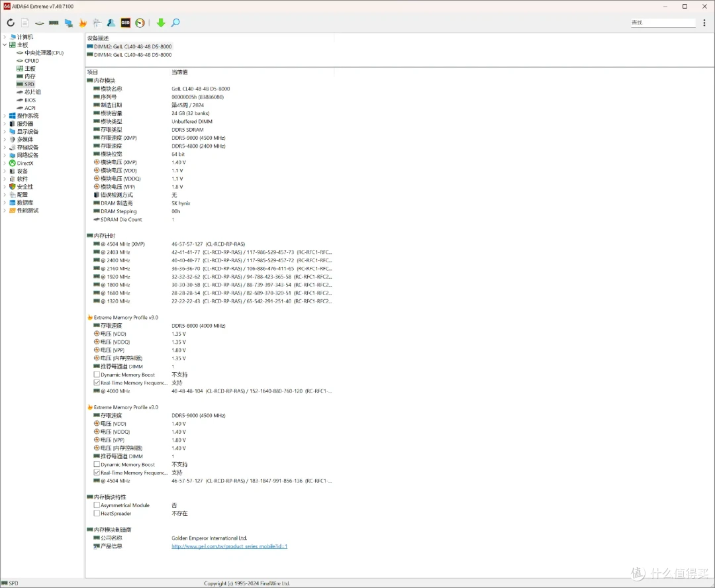Viewport: 715px width, 588px height.
Task: Expand the 显示设备 tree node
Action: tap(5, 131)
